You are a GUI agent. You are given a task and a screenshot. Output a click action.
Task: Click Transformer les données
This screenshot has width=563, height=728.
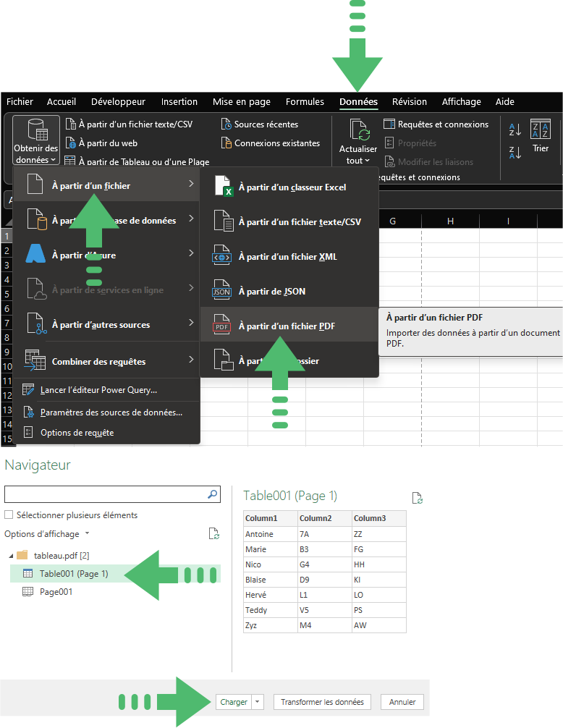click(322, 702)
